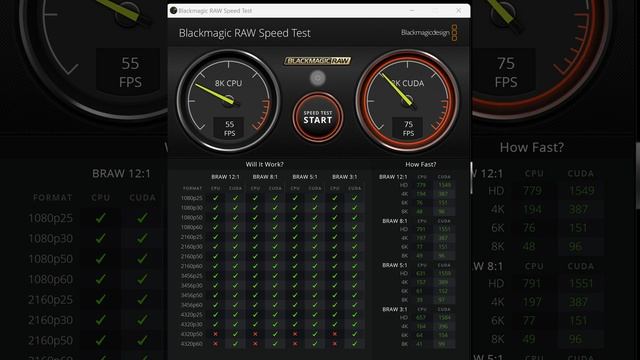Click background BRAW 12:1 heading on left
The height and width of the screenshot is (360, 640).
[x=121, y=173]
